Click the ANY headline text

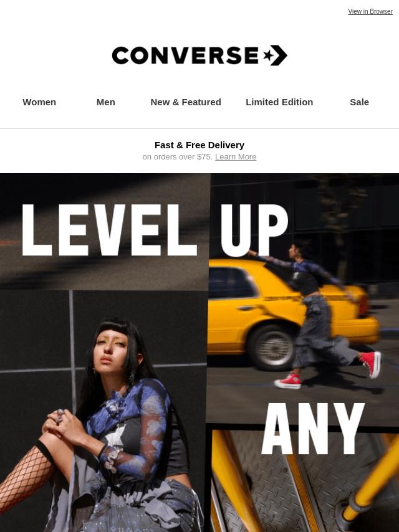click(313, 429)
